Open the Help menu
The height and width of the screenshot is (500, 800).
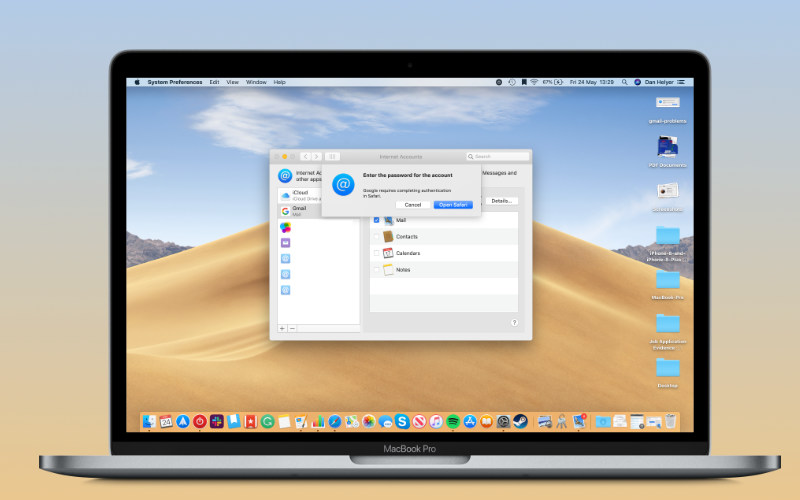pyautogui.click(x=280, y=82)
